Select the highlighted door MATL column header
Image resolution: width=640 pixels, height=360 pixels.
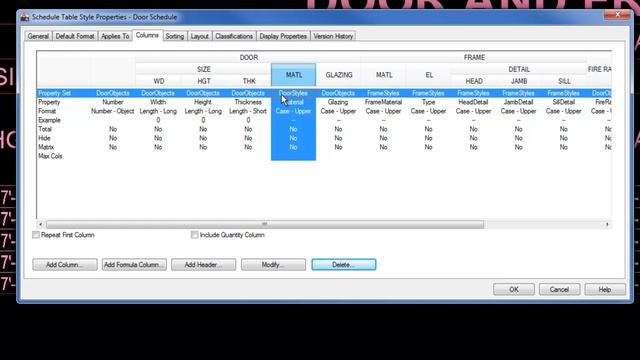pos(293,75)
